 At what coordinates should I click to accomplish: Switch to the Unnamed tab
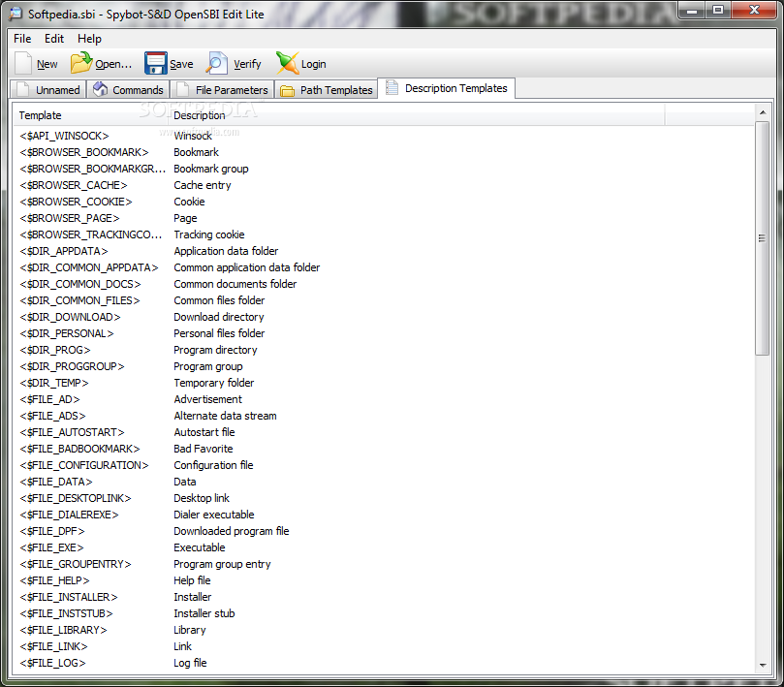[48, 89]
